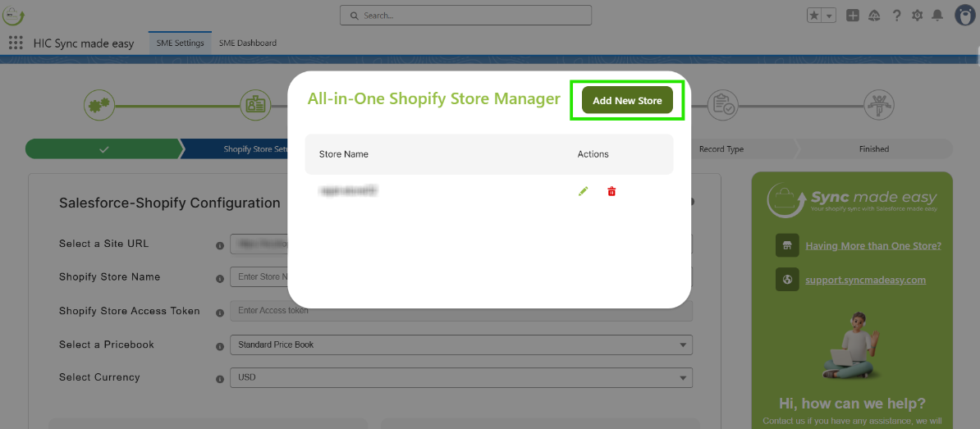Viewport: 980px width, 429px height.
Task: Open the Help question mark icon
Action: [896, 16]
